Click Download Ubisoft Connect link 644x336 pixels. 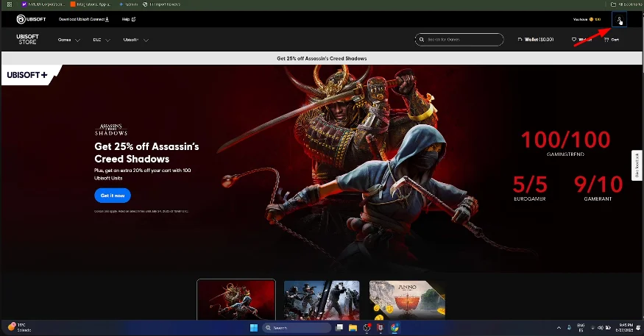[x=84, y=19]
